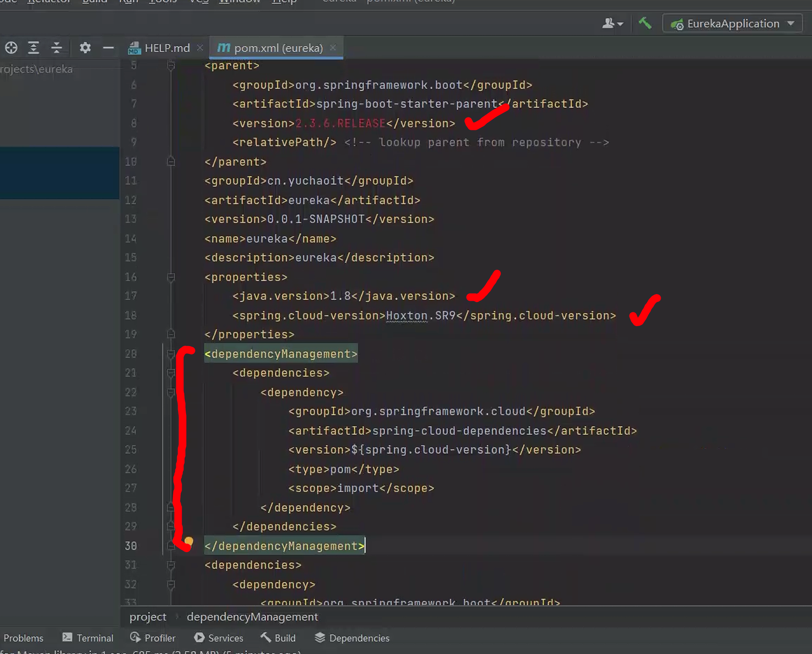Screen dimensions: 812x654
Task: Collapse the parent tag fold at line 5
Action: pyautogui.click(x=171, y=66)
